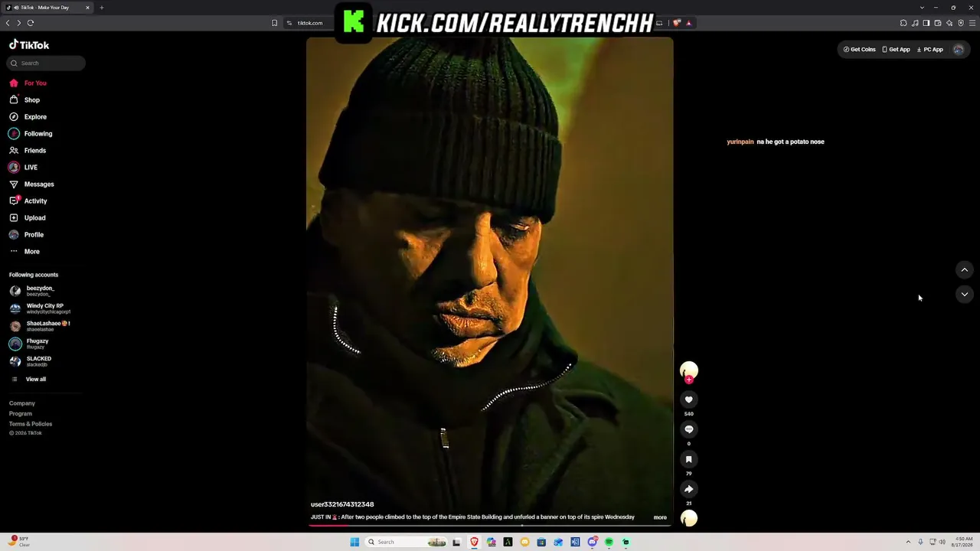Click the TikTok logo

click(29, 45)
